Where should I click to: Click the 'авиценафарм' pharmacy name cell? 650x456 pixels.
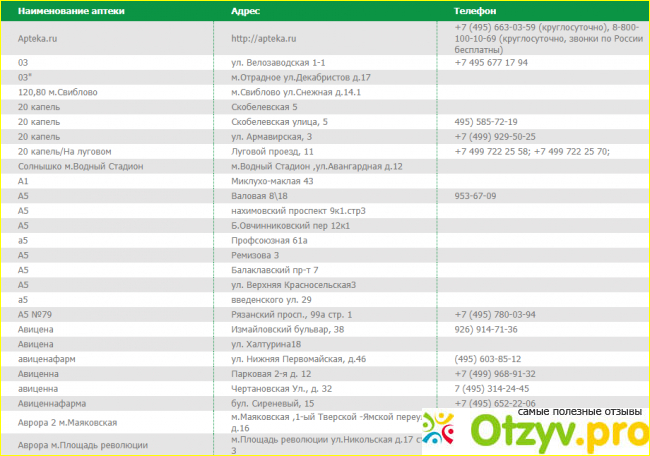click(46, 358)
